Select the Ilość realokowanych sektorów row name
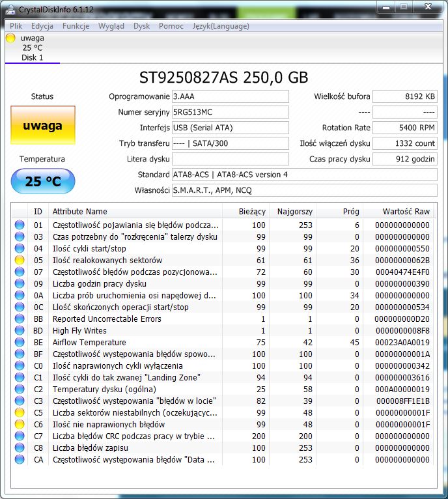Screen dimensions: 448x499 click(x=107, y=261)
